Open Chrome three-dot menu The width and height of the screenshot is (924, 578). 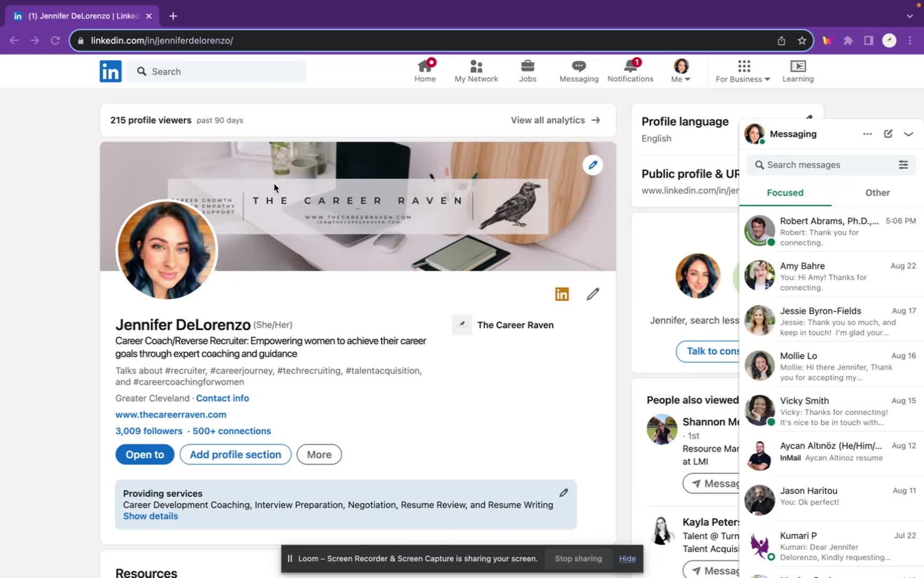coord(910,41)
